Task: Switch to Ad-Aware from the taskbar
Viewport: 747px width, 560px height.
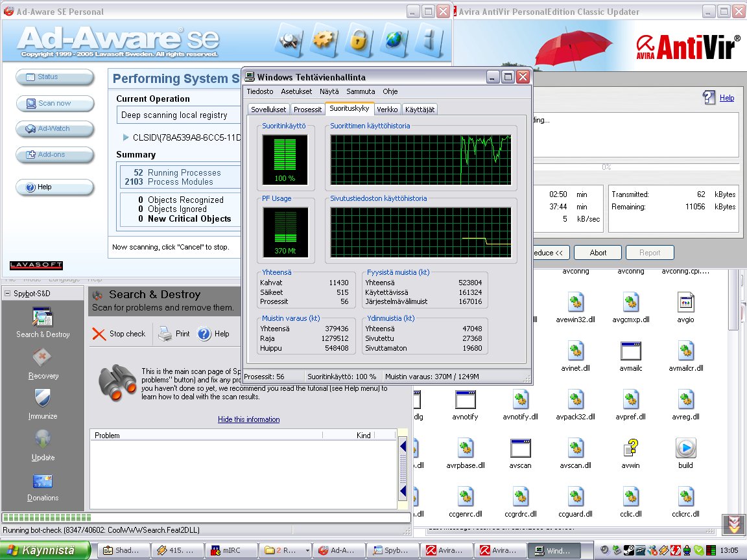Action: tap(338, 550)
